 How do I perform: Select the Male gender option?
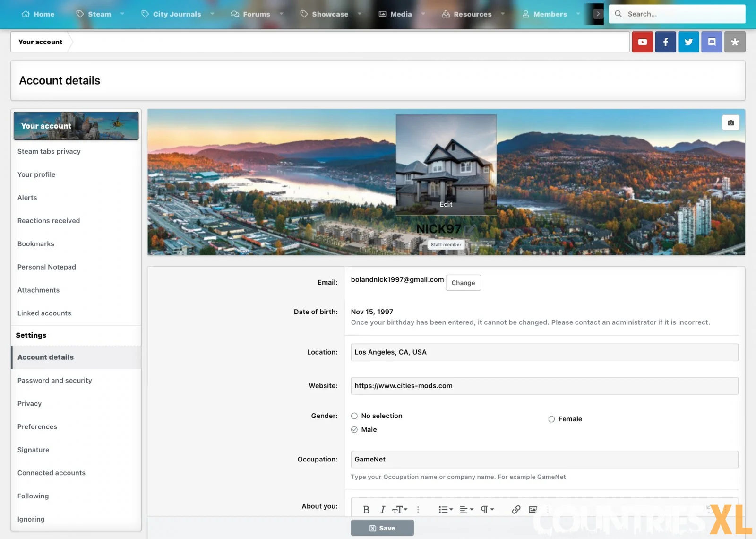coord(354,430)
